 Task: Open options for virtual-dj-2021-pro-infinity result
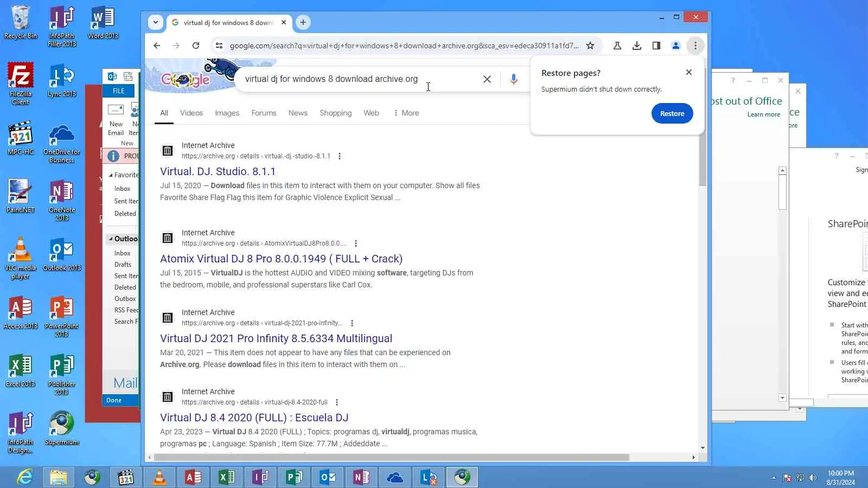tap(352, 323)
